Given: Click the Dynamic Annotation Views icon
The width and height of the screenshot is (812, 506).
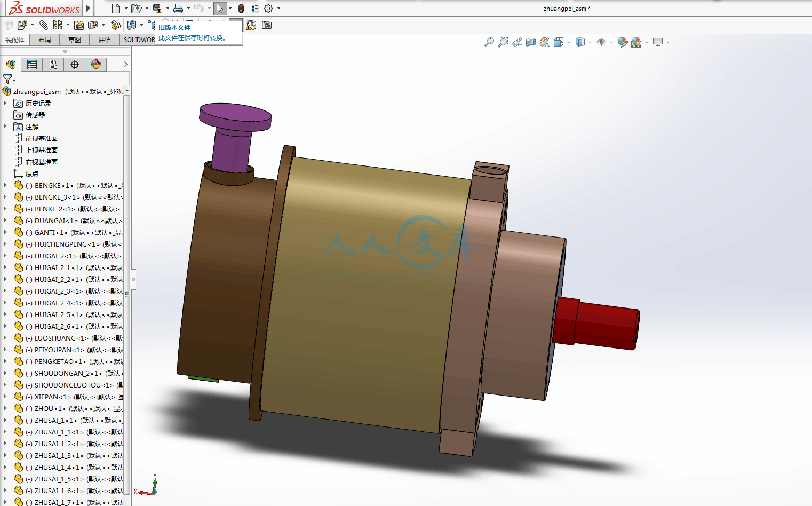Looking at the screenshot, I should [545, 42].
